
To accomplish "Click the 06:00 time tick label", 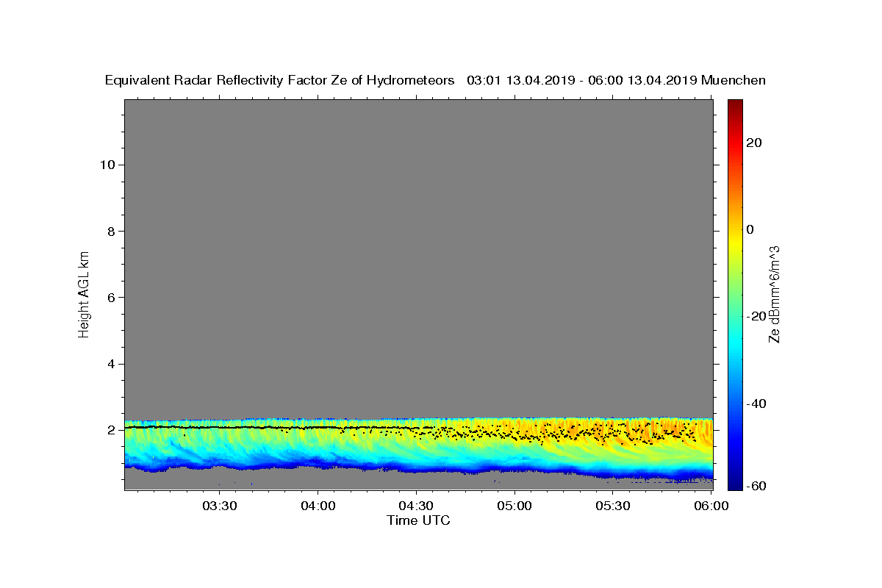I will point(711,506).
